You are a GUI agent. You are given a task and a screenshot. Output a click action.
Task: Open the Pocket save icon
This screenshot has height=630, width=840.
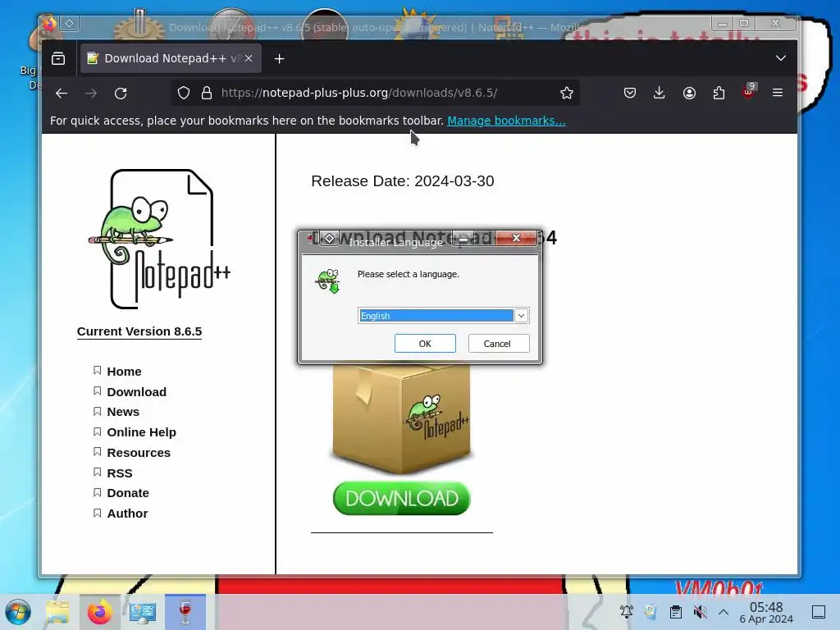(x=630, y=94)
